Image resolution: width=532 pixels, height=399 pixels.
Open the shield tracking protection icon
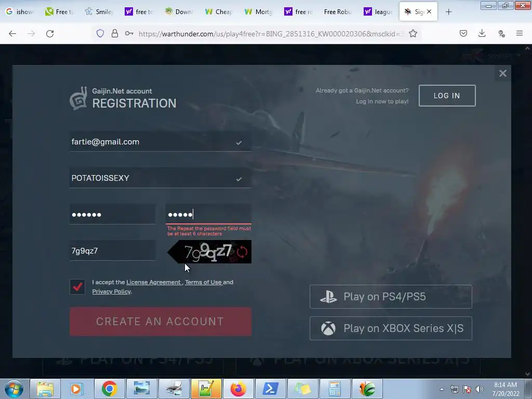pos(100,33)
